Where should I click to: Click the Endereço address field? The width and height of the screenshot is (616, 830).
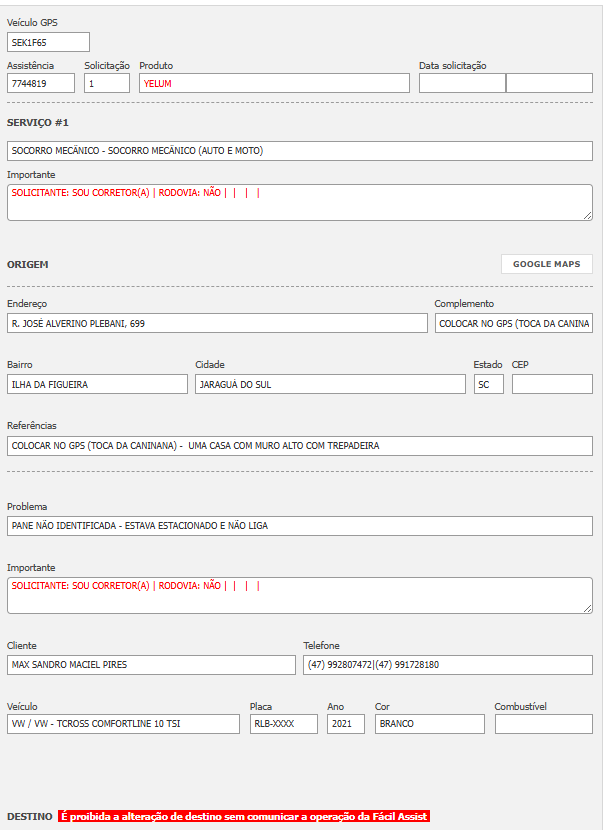217,323
